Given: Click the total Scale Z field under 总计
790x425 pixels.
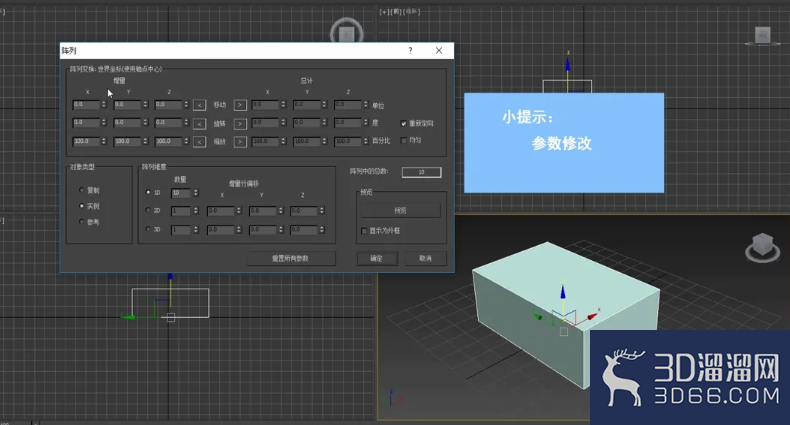Looking at the screenshot, I should click(x=348, y=141).
